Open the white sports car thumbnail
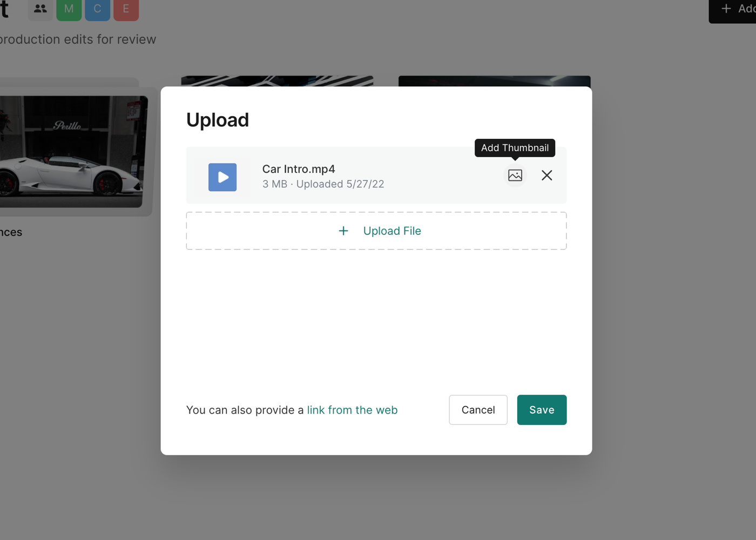Image resolution: width=756 pixels, height=540 pixels. 72,152
